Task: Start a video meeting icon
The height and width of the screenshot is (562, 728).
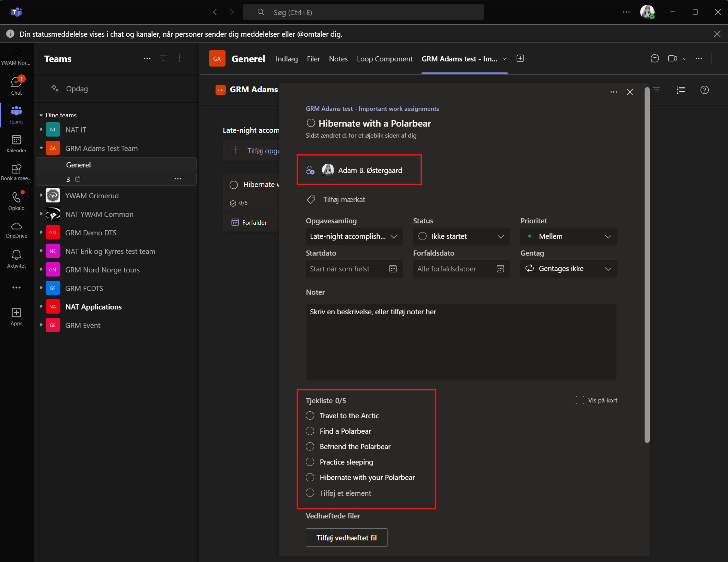Action: pyautogui.click(x=672, y=59)
